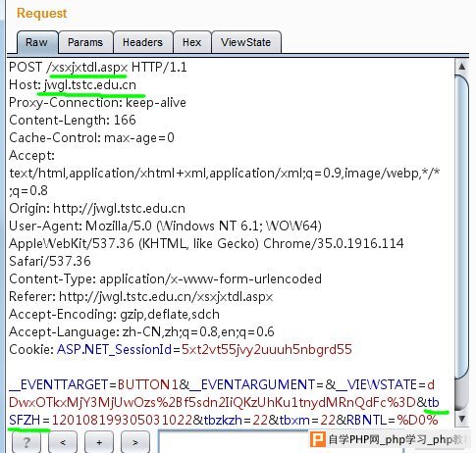Click the 'ASP.NET_SessionId' cookie name

[x=115, y=349]
